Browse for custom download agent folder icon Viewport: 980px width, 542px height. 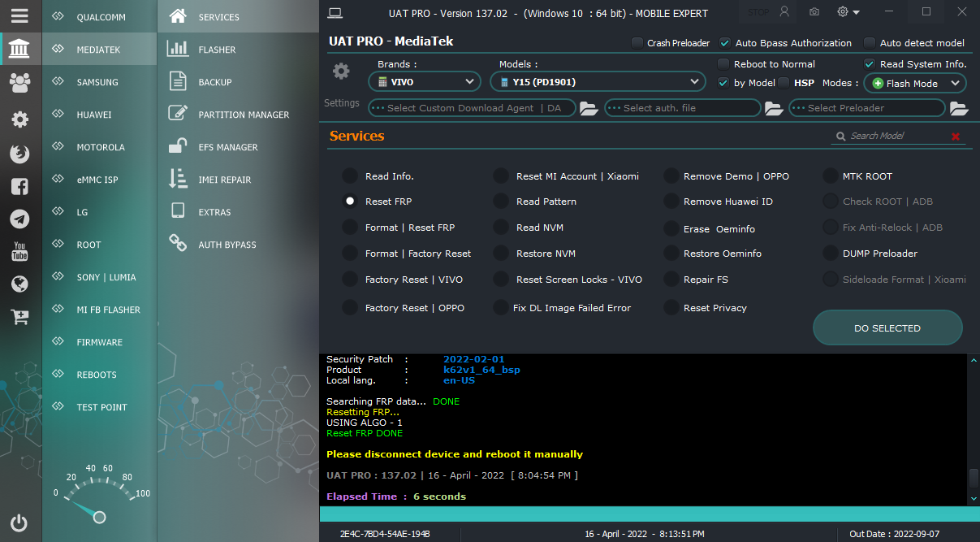pyautogui.click(x=589, y=108)
